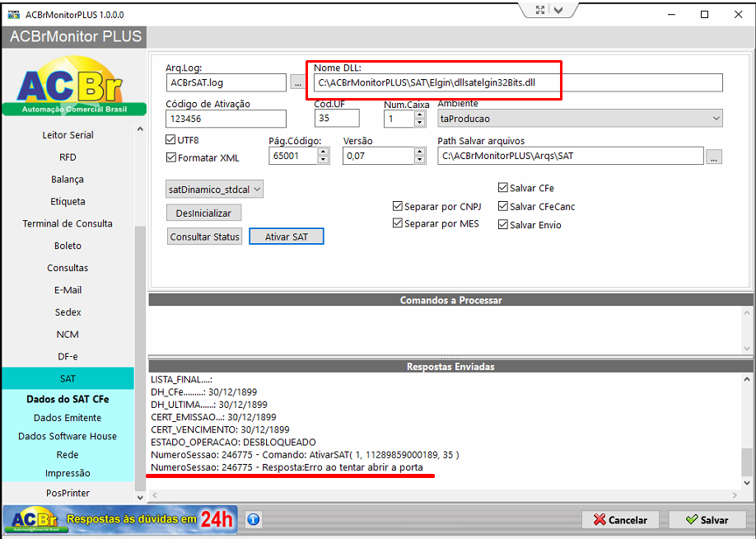
Task: Go to Impressão subsection
Action: pos(68,473)
